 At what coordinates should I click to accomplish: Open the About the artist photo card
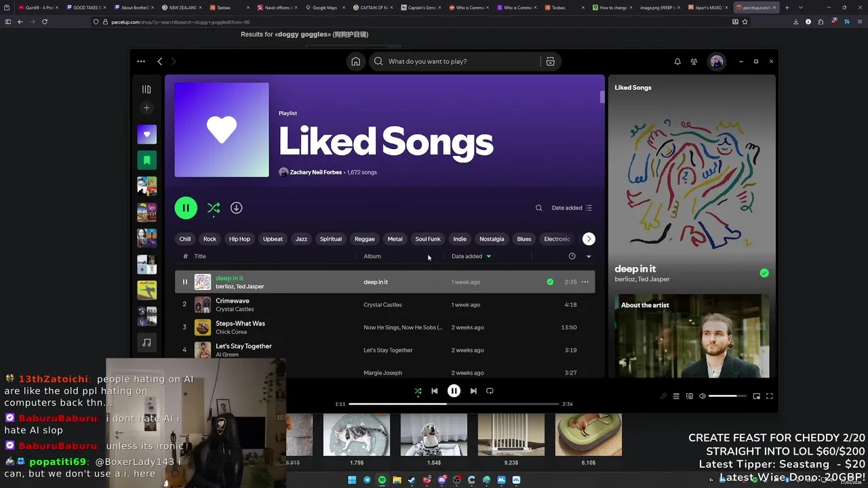692,335
